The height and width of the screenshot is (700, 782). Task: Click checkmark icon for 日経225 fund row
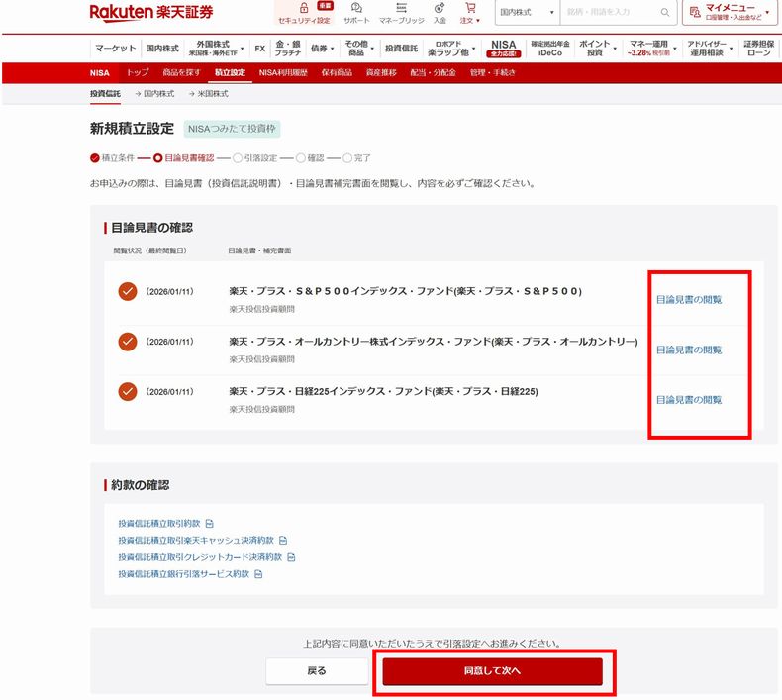click(x=127, y=391)
